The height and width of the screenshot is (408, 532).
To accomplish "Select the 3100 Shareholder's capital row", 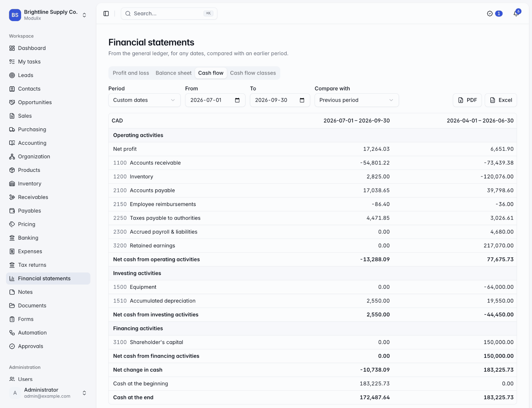I will point(312,342).
